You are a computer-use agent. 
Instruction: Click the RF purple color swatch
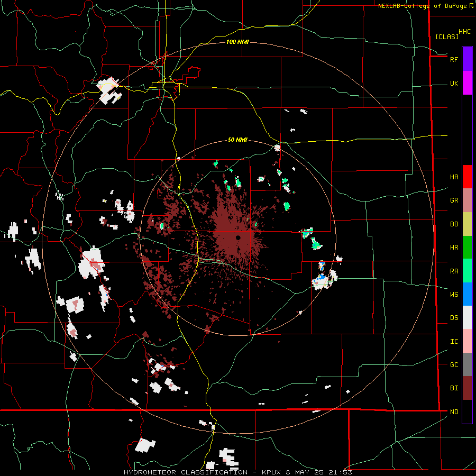point(467,59)
